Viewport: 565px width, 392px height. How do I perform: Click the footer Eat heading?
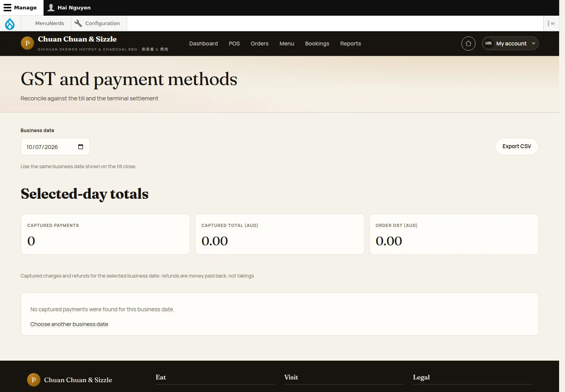pyautogui.click(x=160, y=377)
